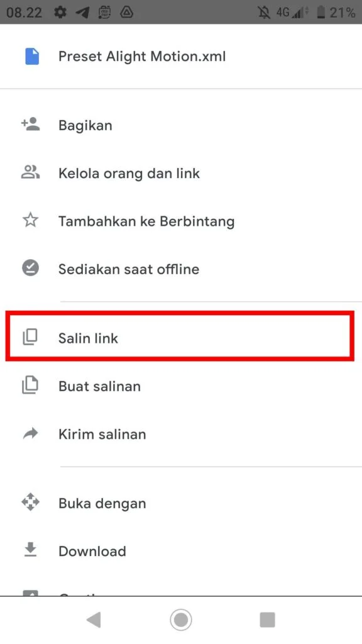Tap Kirim salinan entry
The height and width of the screenshot is (644, 362).
pyautogui.click(x=181, y=434)
